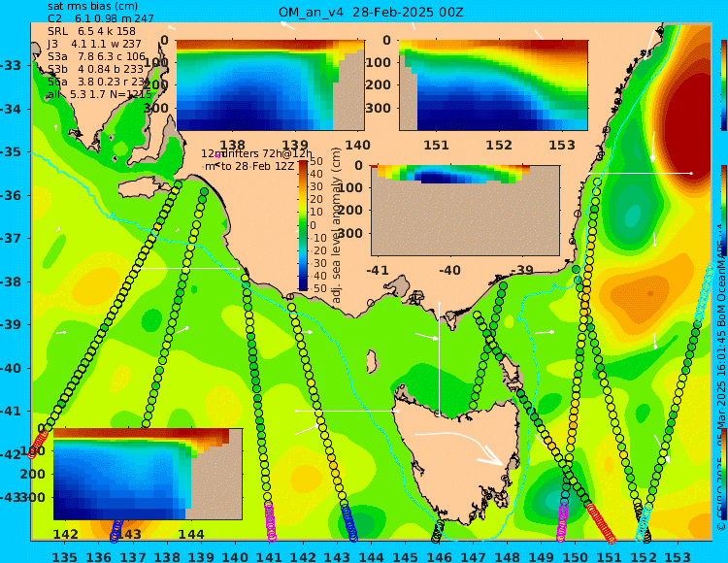The image size is (728, 563).
Task: Click the latitude -38 tick on left axis
Action: (x=10, y=281)
